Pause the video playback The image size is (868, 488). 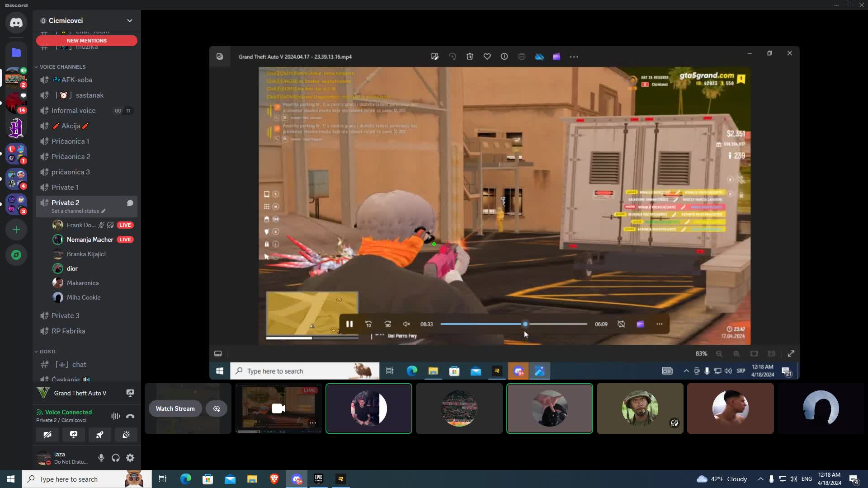coord(349,324)
